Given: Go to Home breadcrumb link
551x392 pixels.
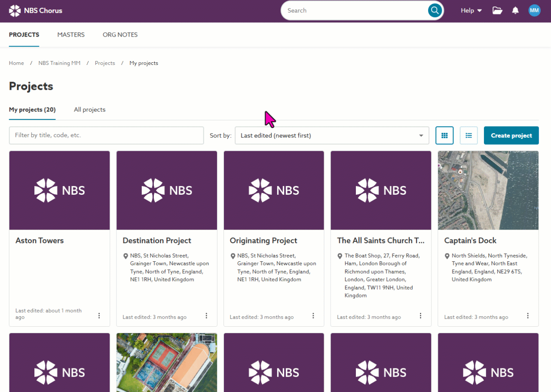Looking at the screenshot, I should [x=16, y=63].
